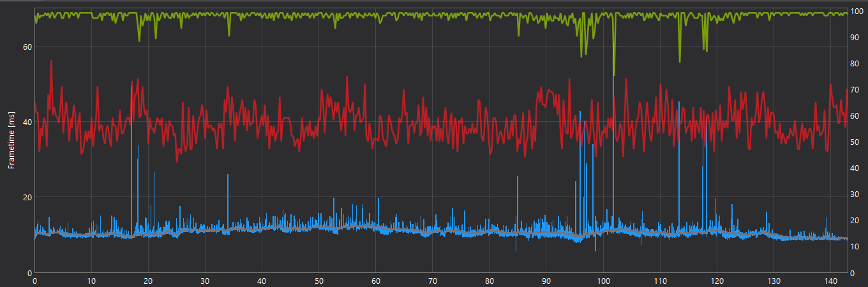Select the 100 label on the right percentage axis
Image resolution: width=868 pixels, height=287 pixels.
(857, 12)
